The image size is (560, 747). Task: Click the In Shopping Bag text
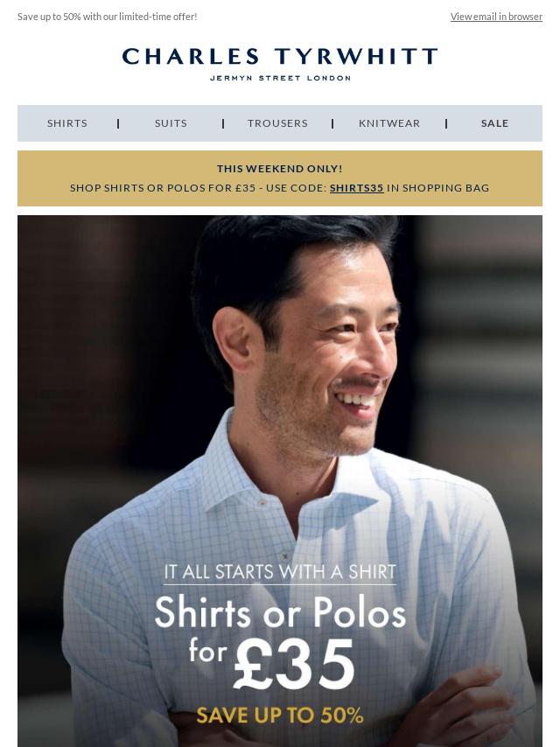pos(437,188)
